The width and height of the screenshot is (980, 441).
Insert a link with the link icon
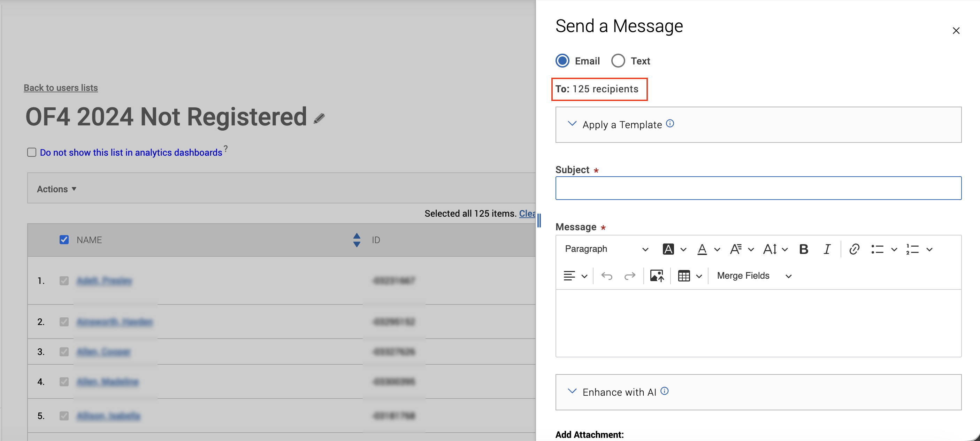point(854,249)
